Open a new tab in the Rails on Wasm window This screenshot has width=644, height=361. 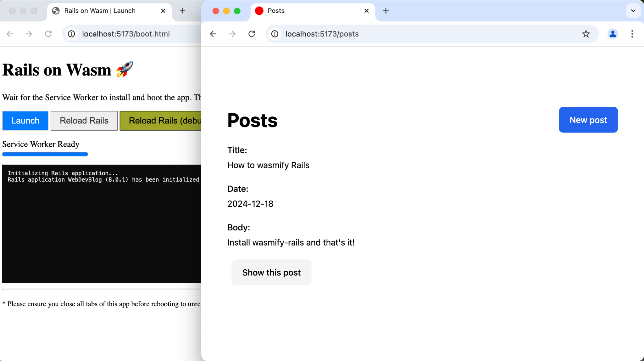182,11
